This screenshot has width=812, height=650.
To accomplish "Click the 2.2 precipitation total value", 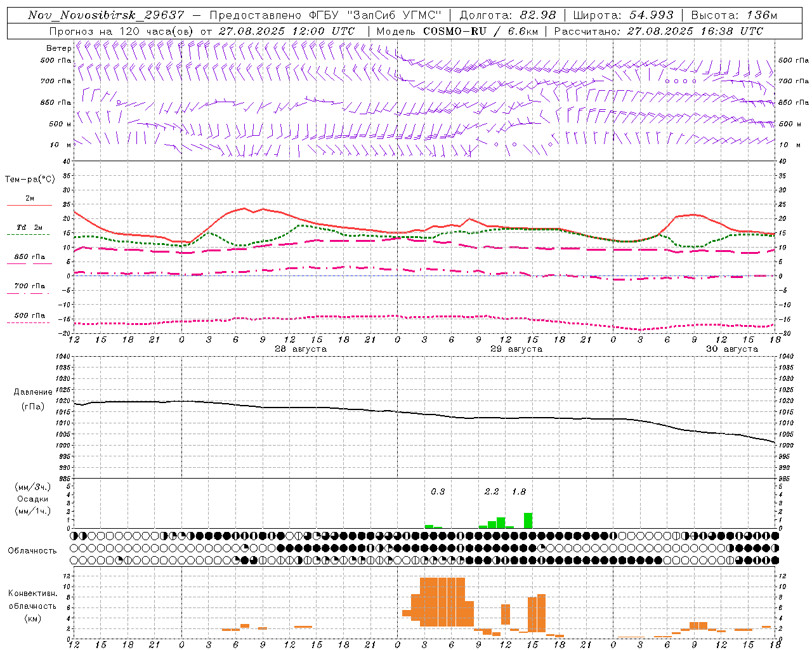I will (x=492, y=492).
